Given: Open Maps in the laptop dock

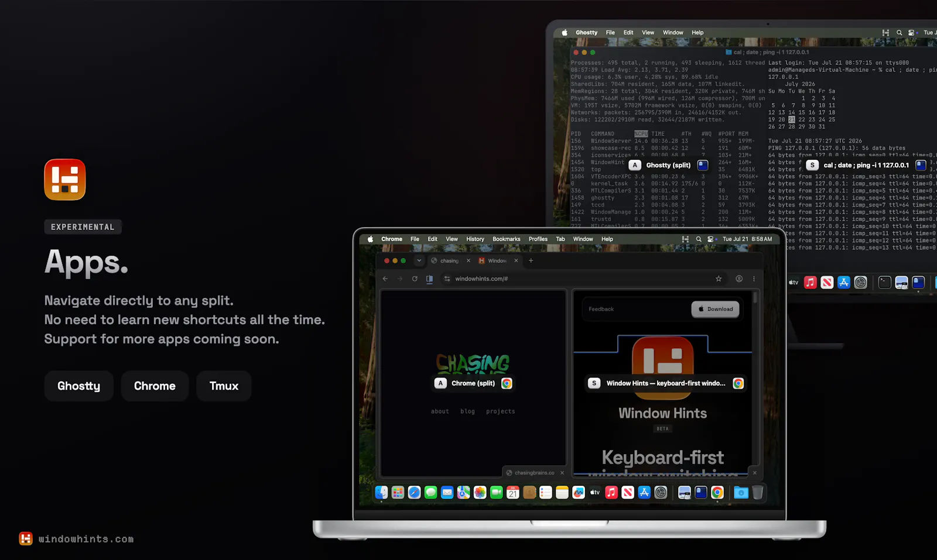Looking at the screenshot, I should tap(463, 493).
